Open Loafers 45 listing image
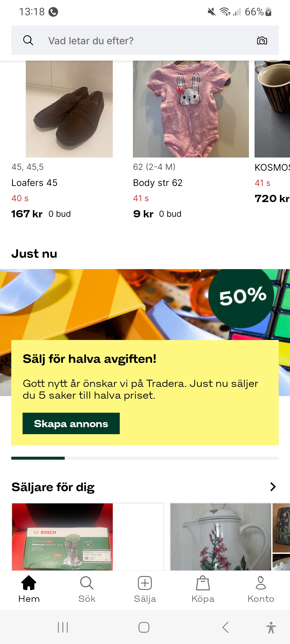 pyautogui.click(x=69, y=109)
